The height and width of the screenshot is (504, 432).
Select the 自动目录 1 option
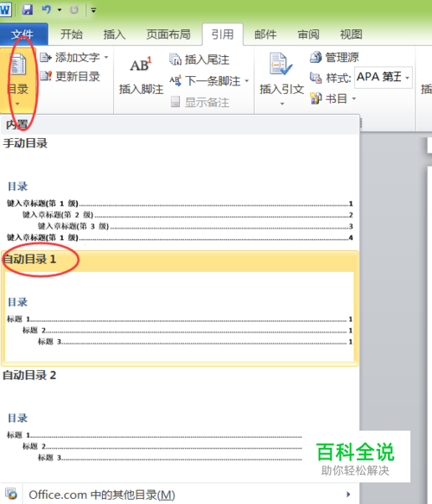(x=180, y=309)
